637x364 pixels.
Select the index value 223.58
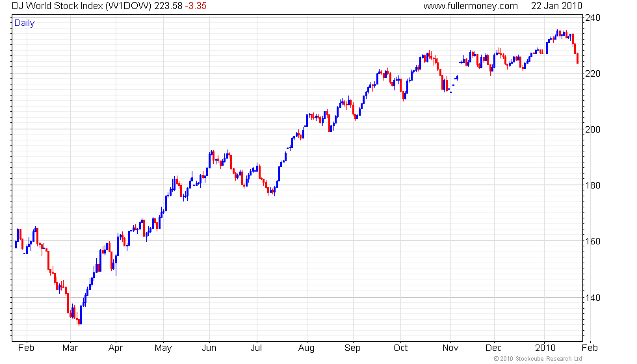pyautogui.click(x=168, y=6)
